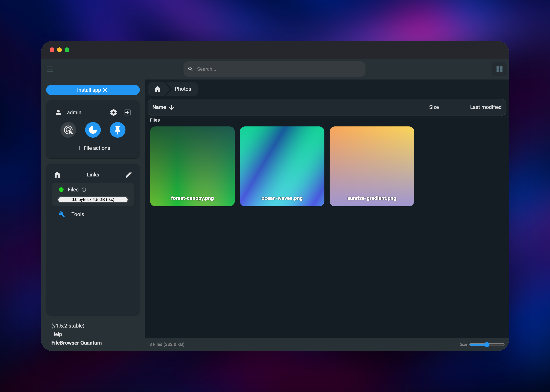The image size is (550, 392).
Task: Switch view mode with the grid icon
Action: [x=499, y=69]
